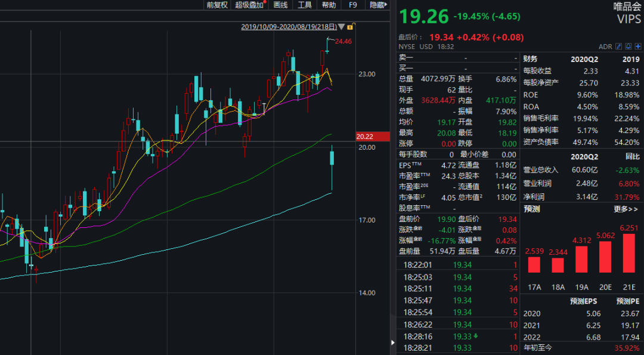Click the 更多>> link in forecast section
Viewport: 644px width, 355px height.
[x=626, y=209]
